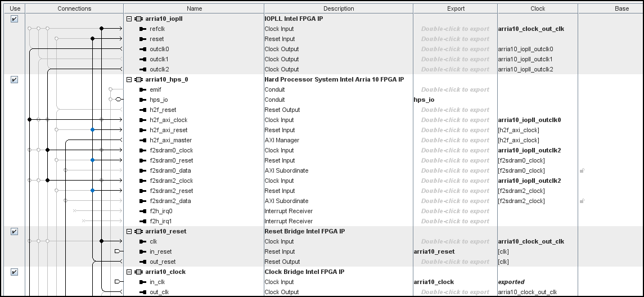Screen dimensions: 644x297
Task: Click the hps_io conduit port icon
Action: (143, 100)
